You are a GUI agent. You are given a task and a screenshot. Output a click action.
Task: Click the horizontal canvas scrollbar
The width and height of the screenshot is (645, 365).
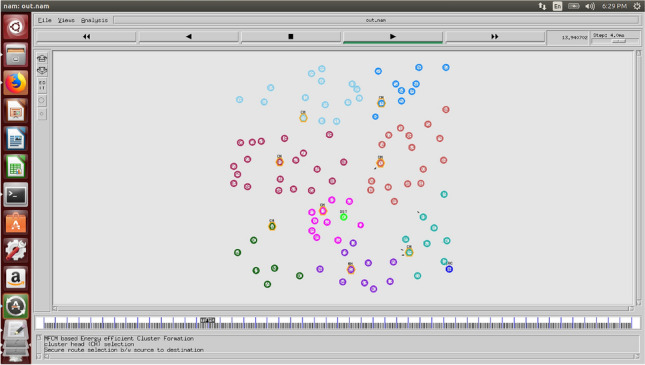(343, 309)
